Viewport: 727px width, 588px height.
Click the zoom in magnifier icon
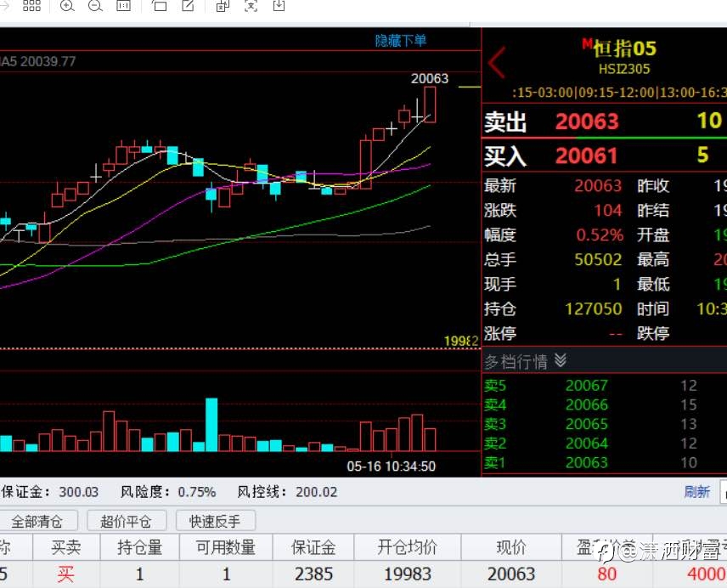click(67, 6)
